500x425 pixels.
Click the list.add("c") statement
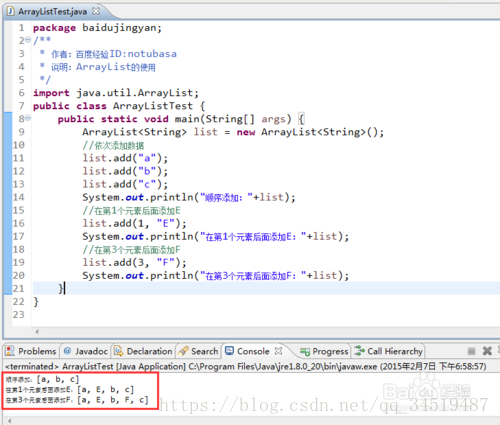pyautogui.click(x=125, y=184)
